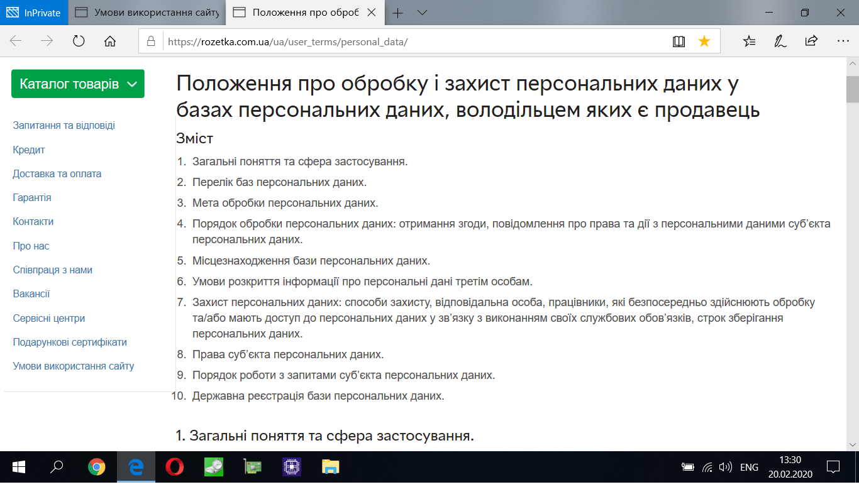Open the clock showing 13:30

tap(790, 467)
